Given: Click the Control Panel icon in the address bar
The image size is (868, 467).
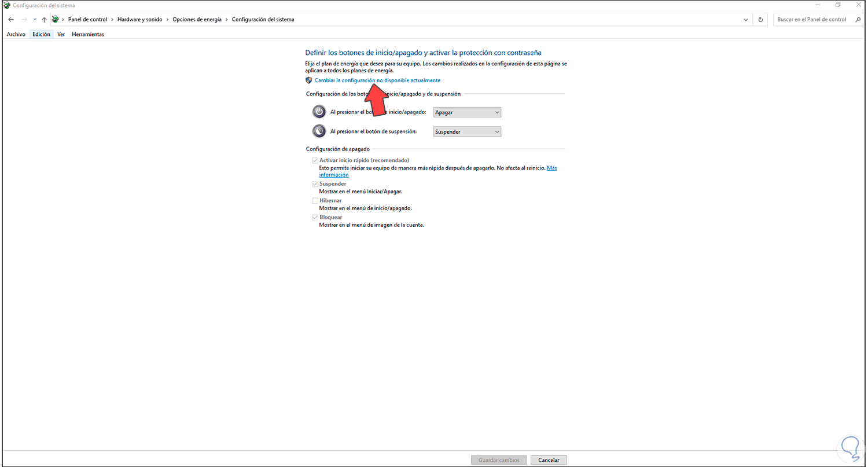Looking at the screenshot, I should [56, 19].
